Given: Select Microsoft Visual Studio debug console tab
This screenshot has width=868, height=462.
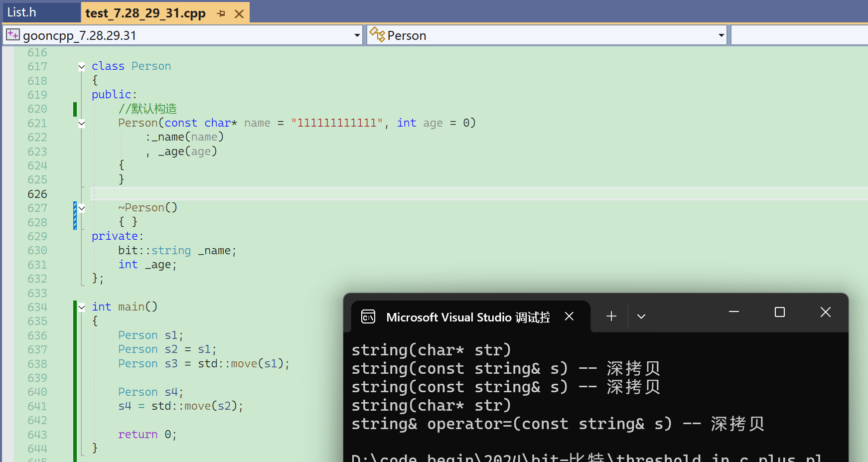Looking at the screenshot, I should coord(468,317).
